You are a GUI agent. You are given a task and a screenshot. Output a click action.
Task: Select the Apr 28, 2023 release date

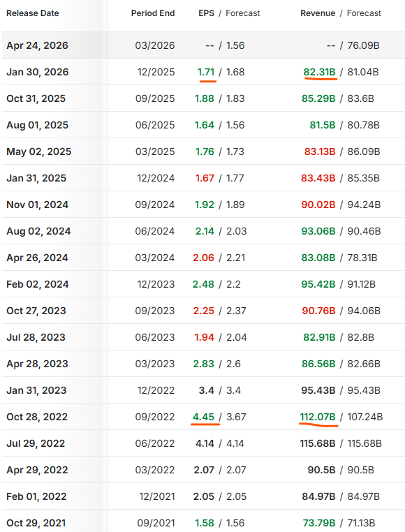(x=37, y=364)
